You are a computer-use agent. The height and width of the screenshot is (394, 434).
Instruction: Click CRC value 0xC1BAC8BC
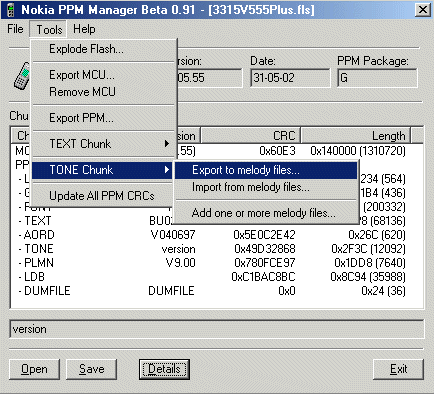point(263,277)
